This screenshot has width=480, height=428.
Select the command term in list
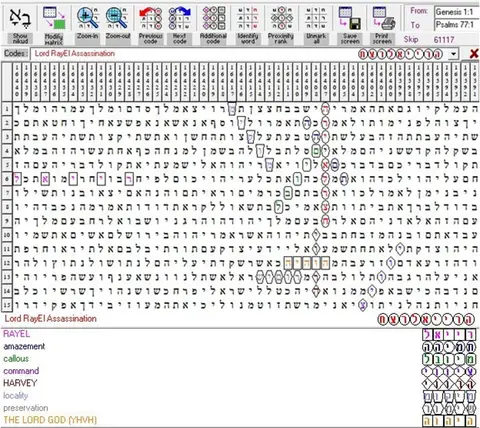point(21,371)
